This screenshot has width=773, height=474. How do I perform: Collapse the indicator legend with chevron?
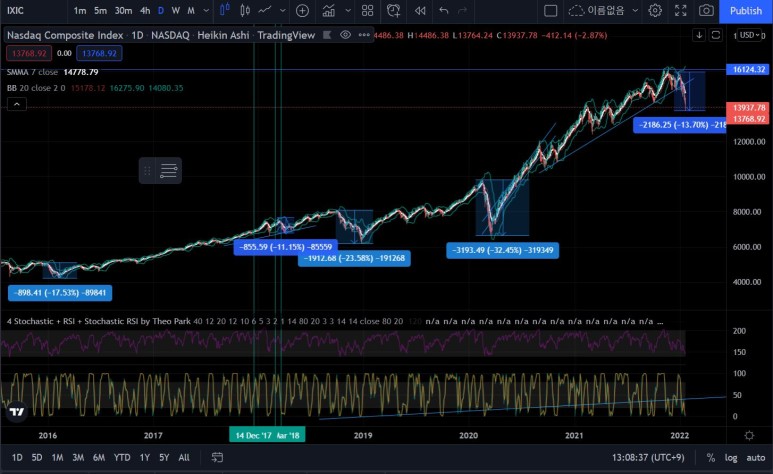point(16,104)
